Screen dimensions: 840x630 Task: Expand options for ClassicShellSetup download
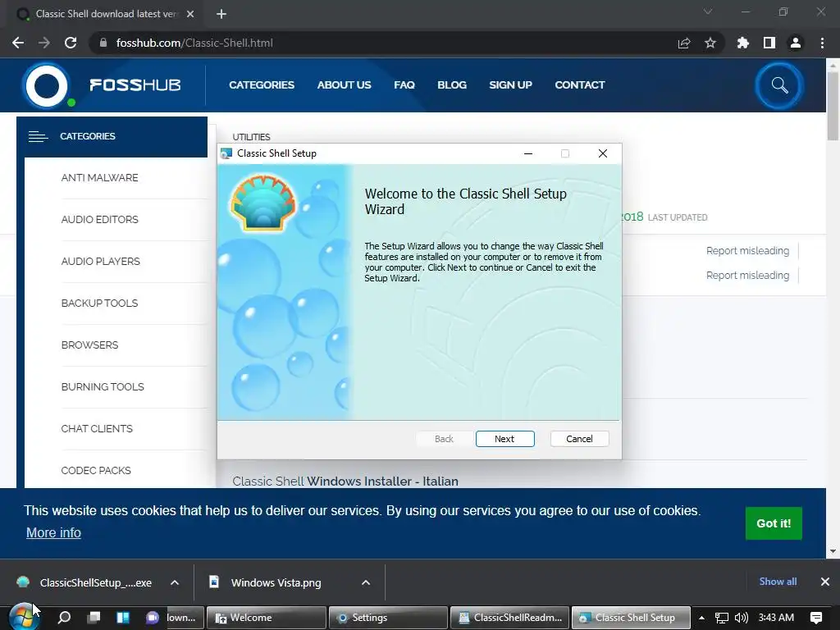[175, 583]
